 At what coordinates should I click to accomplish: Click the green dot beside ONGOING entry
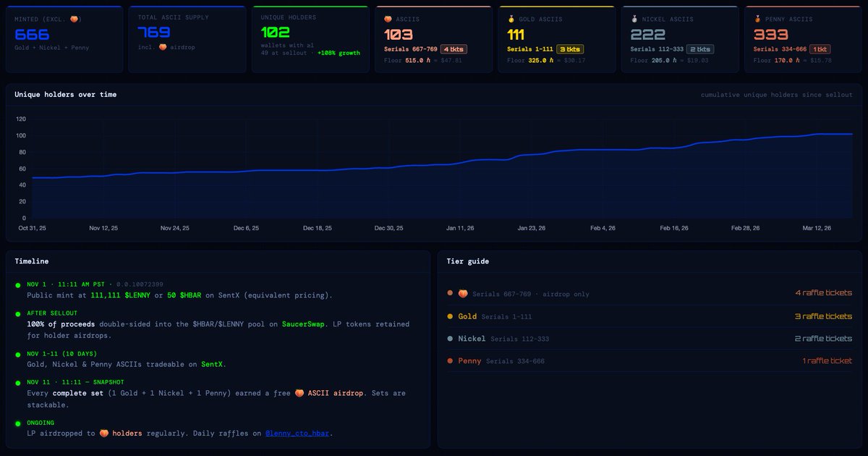[x=17, y=423]
